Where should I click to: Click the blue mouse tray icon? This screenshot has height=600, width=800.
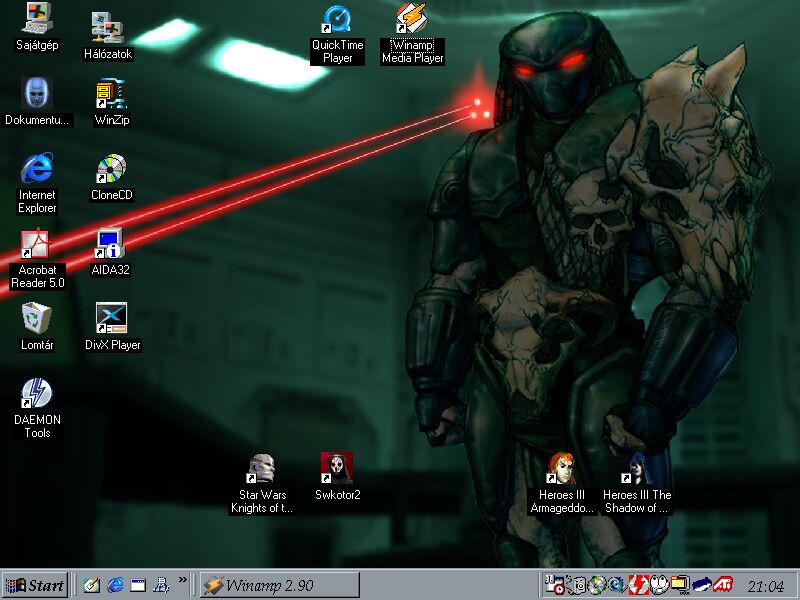point(702,585)
